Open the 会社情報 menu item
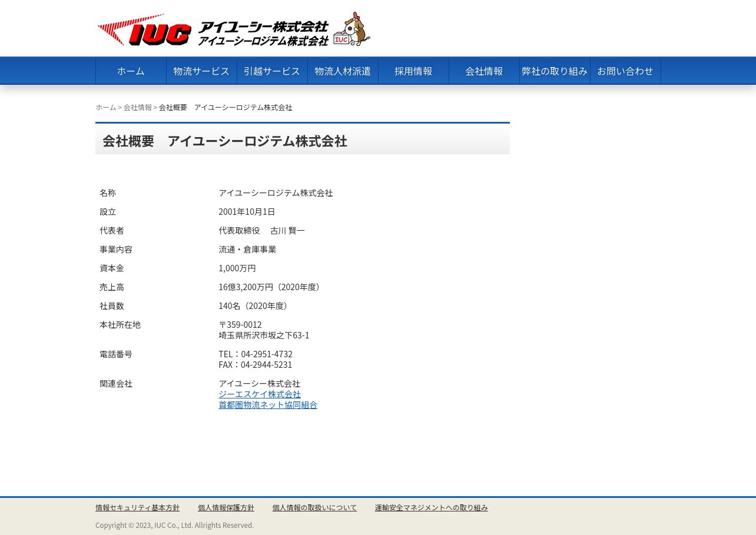The image size is (756, 535). point(484,71)
